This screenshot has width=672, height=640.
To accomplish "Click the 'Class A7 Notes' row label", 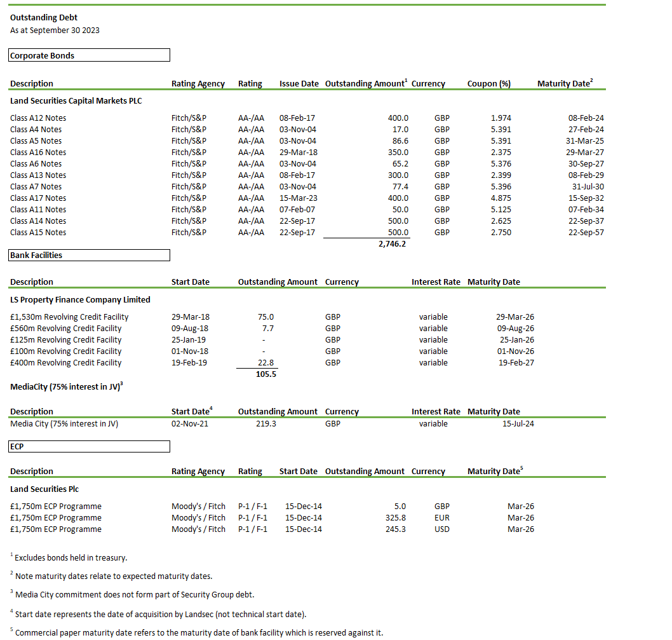I will pyautogui.click(x=36, y=187).
